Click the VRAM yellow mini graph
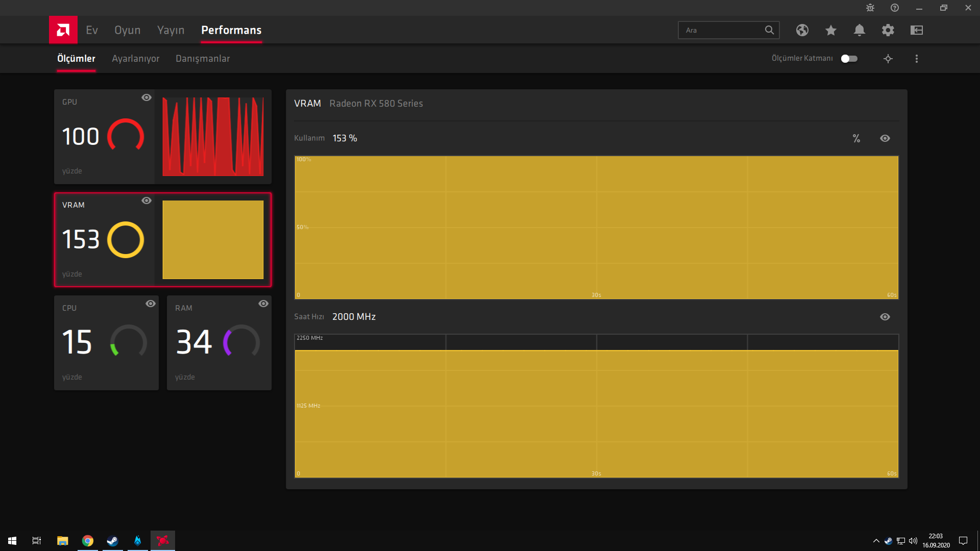This screenshot has width=980, height=551. (213, 240)
